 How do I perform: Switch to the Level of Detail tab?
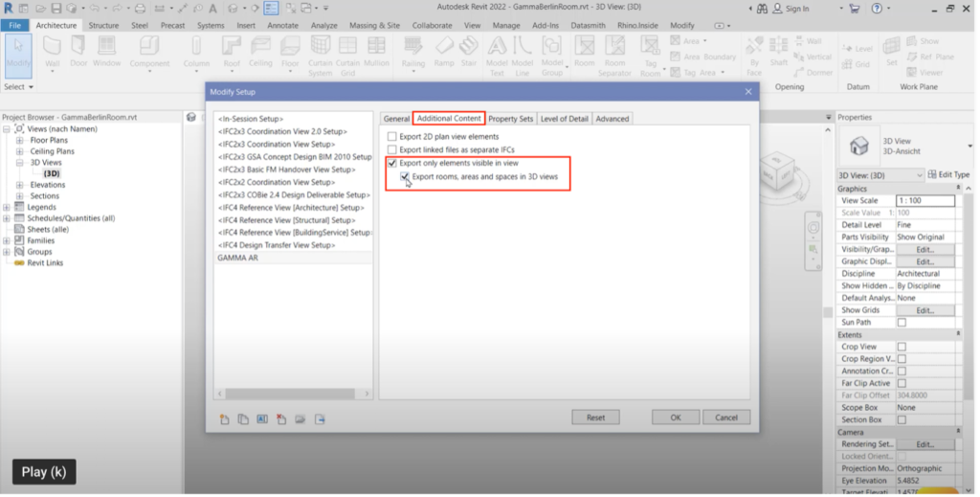564,119
